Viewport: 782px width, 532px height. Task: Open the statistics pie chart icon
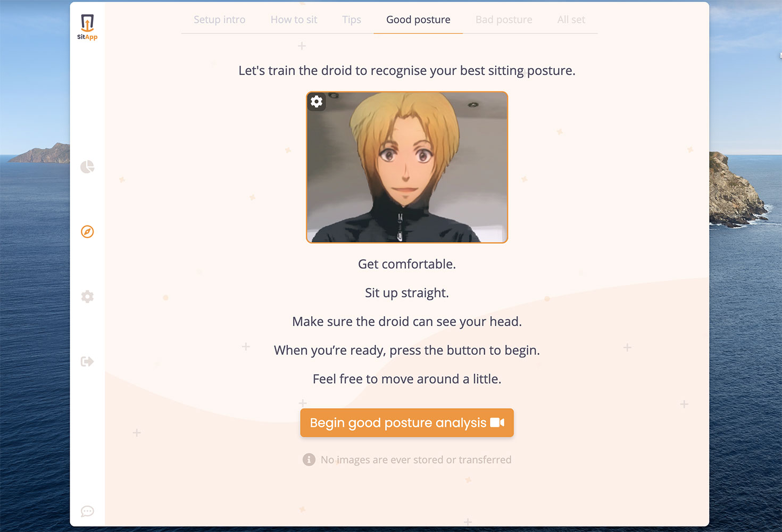(x=87, y=167)
